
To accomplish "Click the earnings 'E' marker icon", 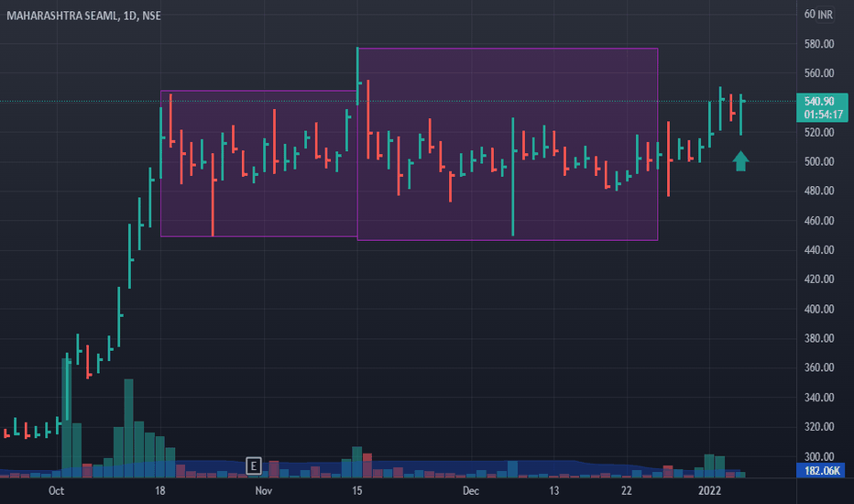I will [253, 466].
